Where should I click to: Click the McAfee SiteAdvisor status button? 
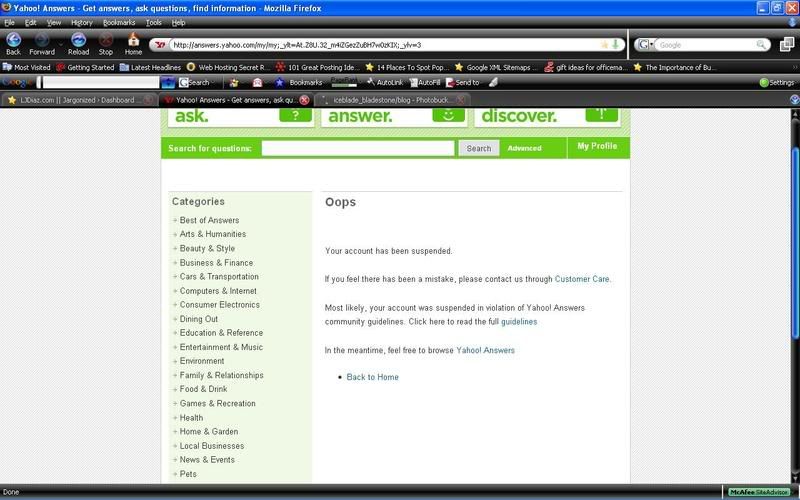coord(759,492)
